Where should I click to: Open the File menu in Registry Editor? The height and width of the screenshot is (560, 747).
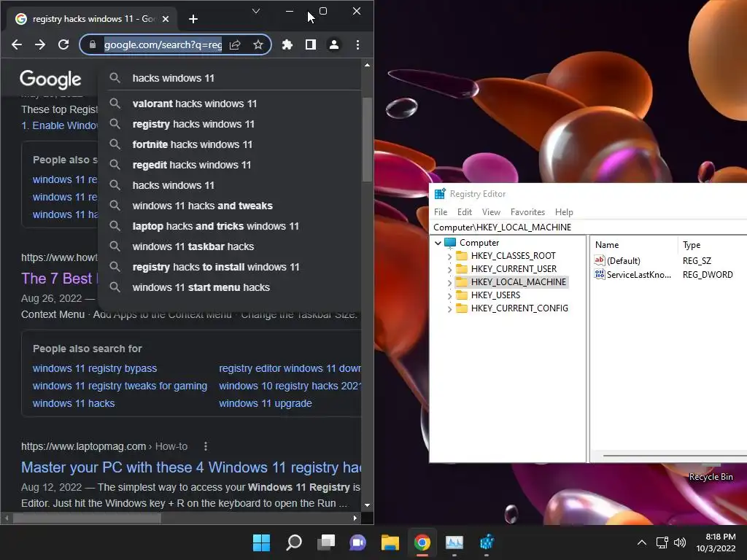click(x=441, y=212)
